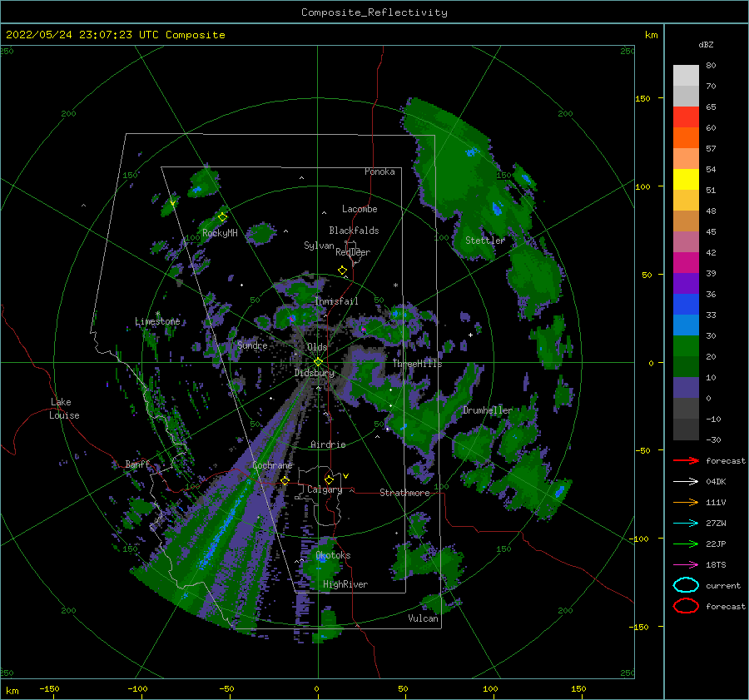Click the Airdrie city label
Image resolution: width=749 pixels, height=700 pixels.
328,444
